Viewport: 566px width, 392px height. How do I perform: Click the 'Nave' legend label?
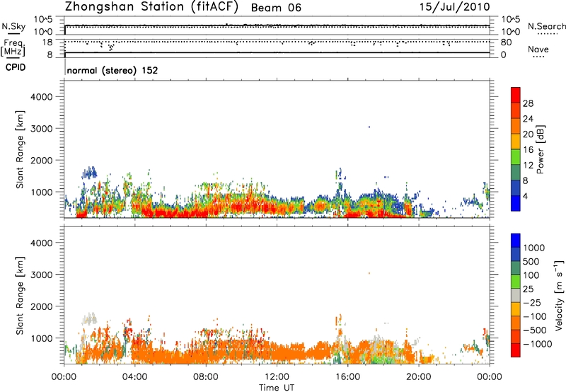click(538, 49)
